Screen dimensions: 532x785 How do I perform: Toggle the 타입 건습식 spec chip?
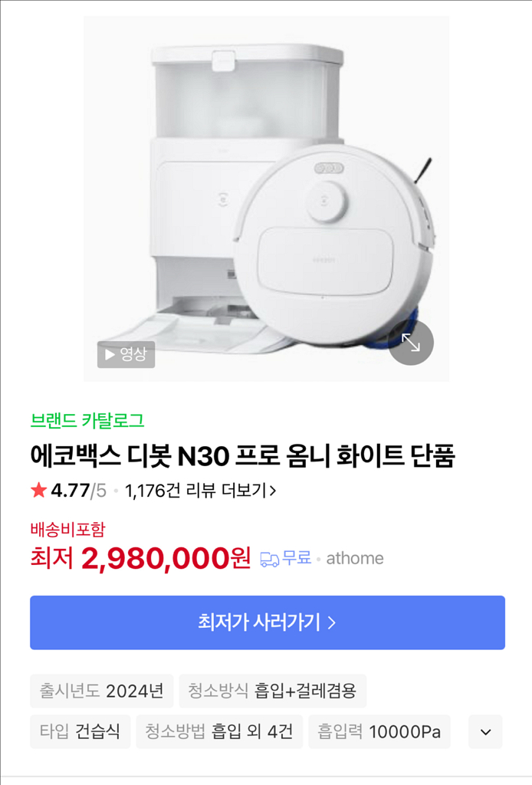(79, 731)
